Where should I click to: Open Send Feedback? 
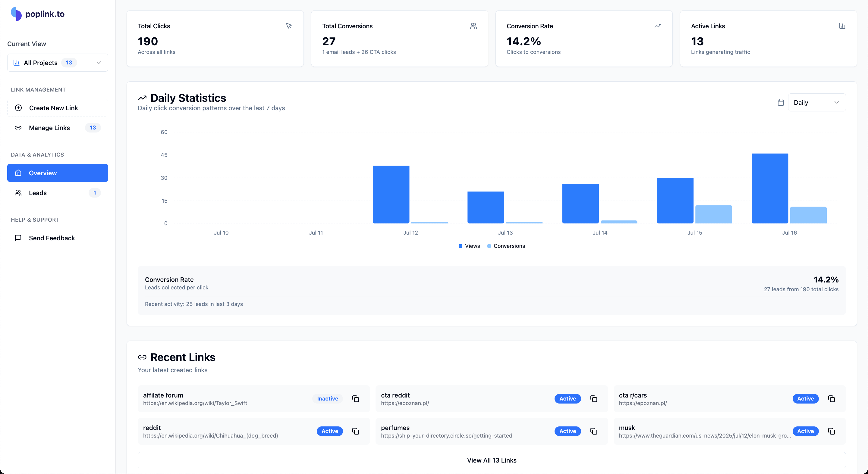(x=58, y=238)
